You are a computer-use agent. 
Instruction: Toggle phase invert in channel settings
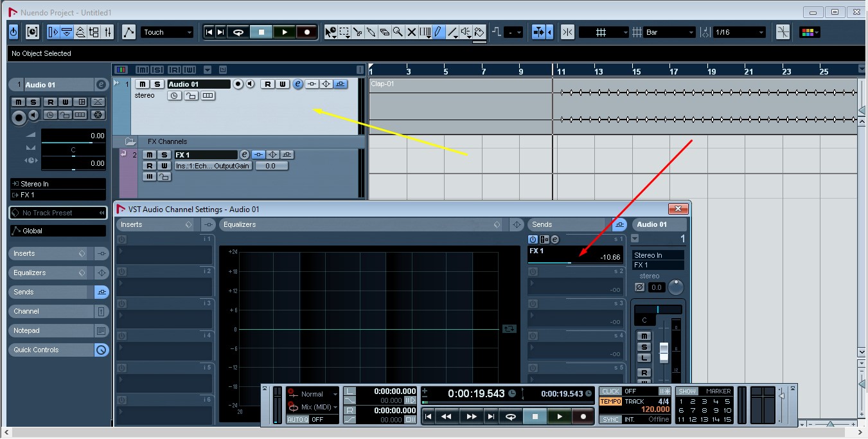pyautogui.click(x=639, y=287)
